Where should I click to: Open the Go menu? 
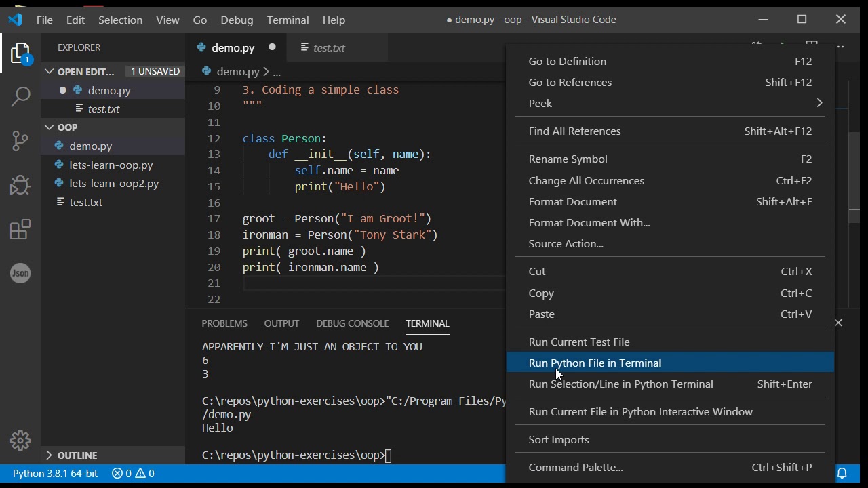(200, 20)
